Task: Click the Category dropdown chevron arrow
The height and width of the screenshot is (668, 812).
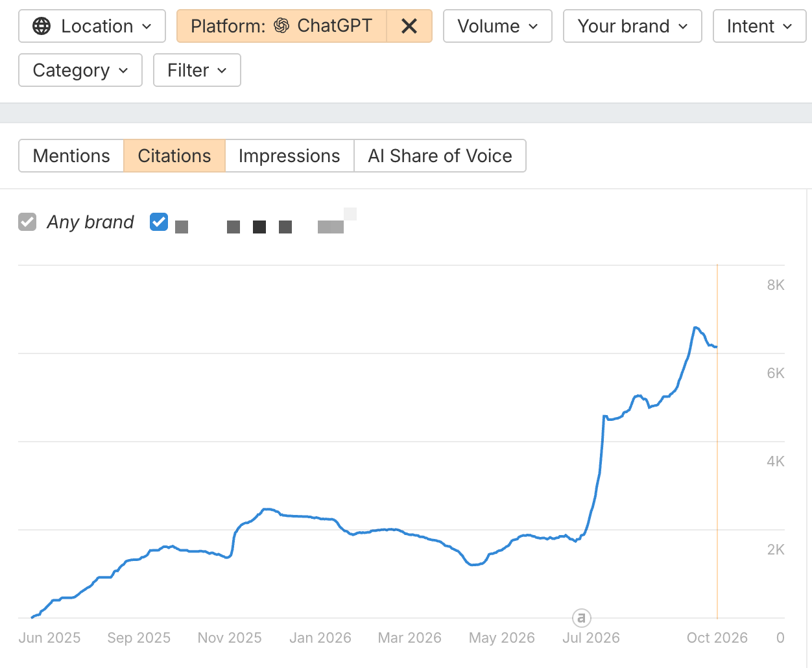Action: (x=123, y=71)
